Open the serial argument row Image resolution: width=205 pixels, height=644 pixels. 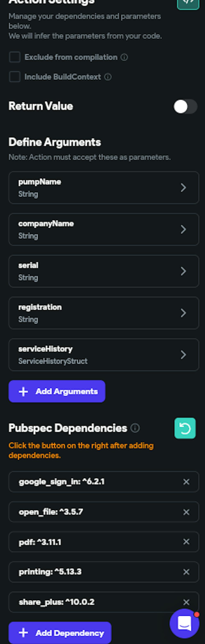pyautogui.click(x=104, y=271)
